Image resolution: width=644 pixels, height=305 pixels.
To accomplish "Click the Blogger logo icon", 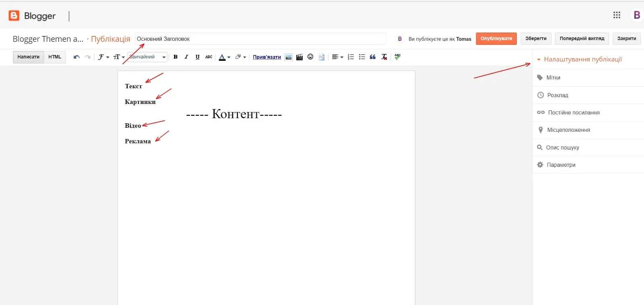I will point(14,16).
